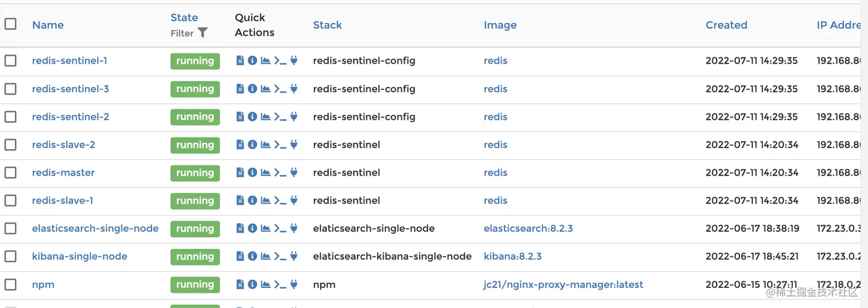The image size is (868, 308).
Task: Click inspect info icon for redis-sentinel-2
Action: (x=252, y=117)
